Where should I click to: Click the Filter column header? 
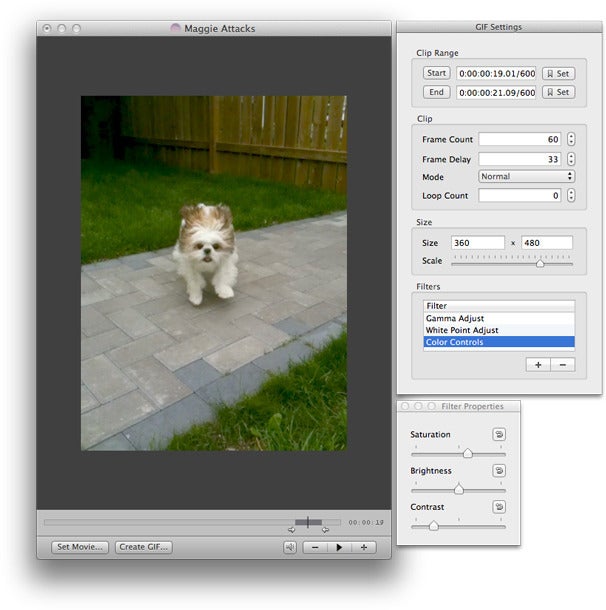click(499, 306)
